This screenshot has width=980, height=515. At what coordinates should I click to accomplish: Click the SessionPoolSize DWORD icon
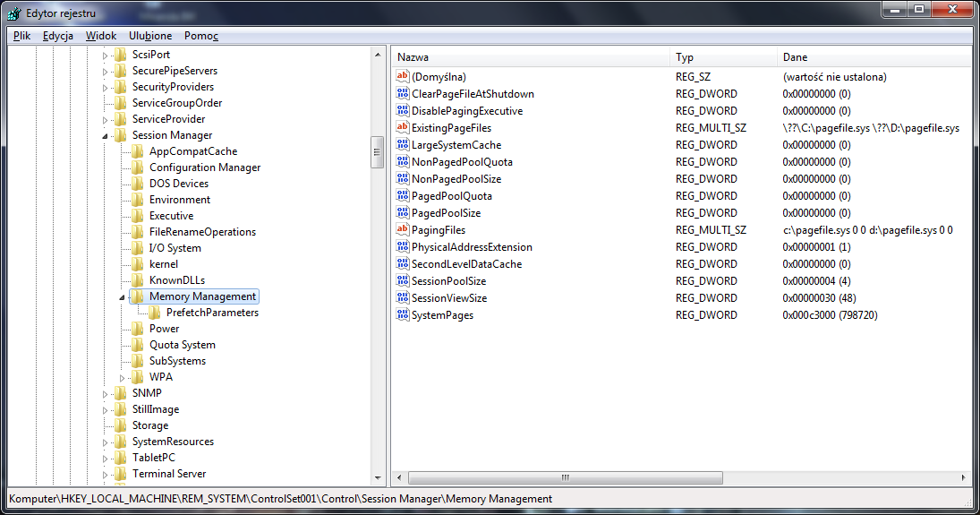tap(403, 281)
